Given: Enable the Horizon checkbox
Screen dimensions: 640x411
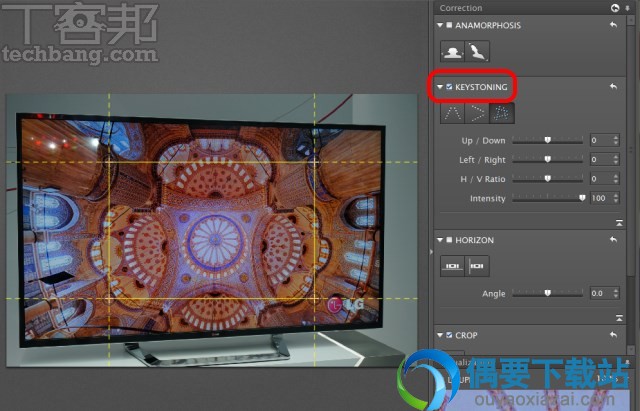Looking at the screenshot, I should click(449, 240).
